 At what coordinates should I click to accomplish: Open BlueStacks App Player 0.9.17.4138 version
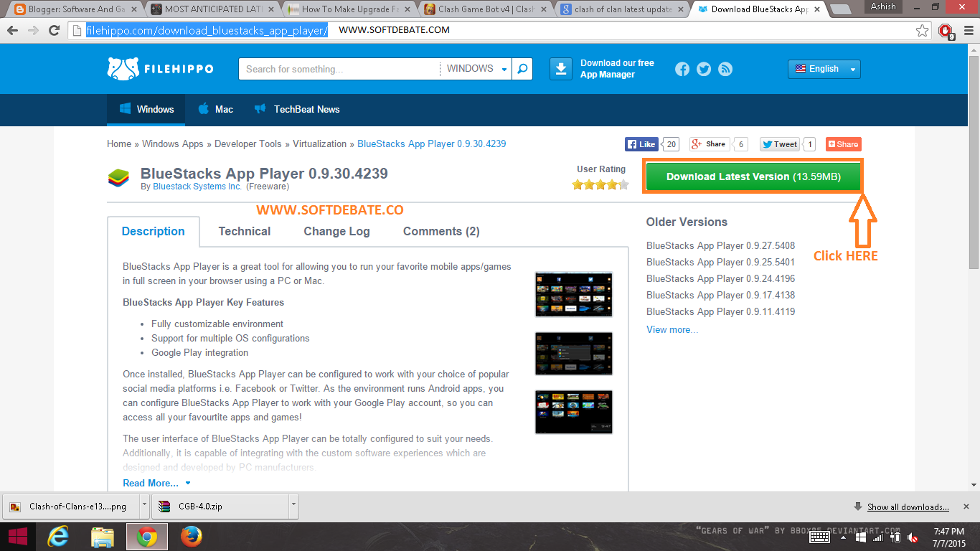(x=720, y=295)
